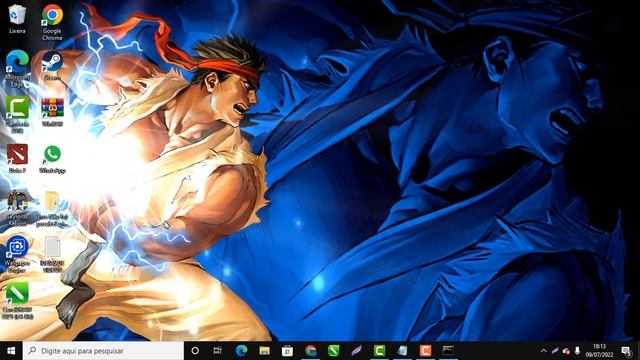640x360 pixels.
Task: Launch Microsoft Edge from the taskbar
Action: coord(241,351)
